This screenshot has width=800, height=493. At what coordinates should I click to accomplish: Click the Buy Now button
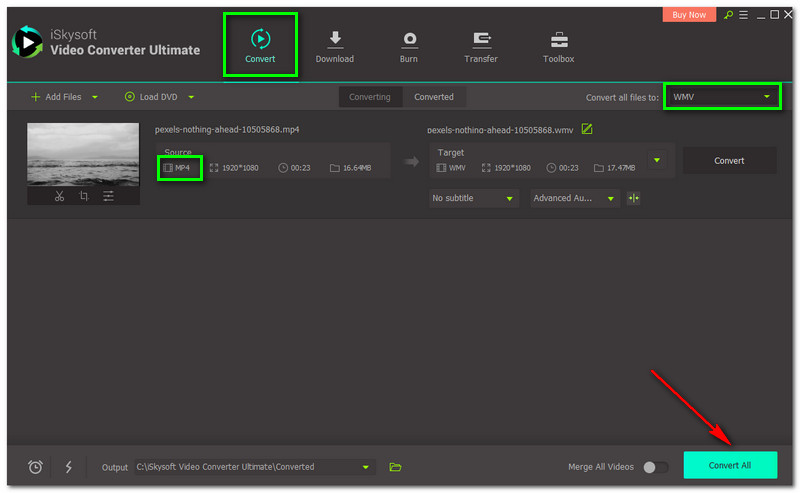689,15
